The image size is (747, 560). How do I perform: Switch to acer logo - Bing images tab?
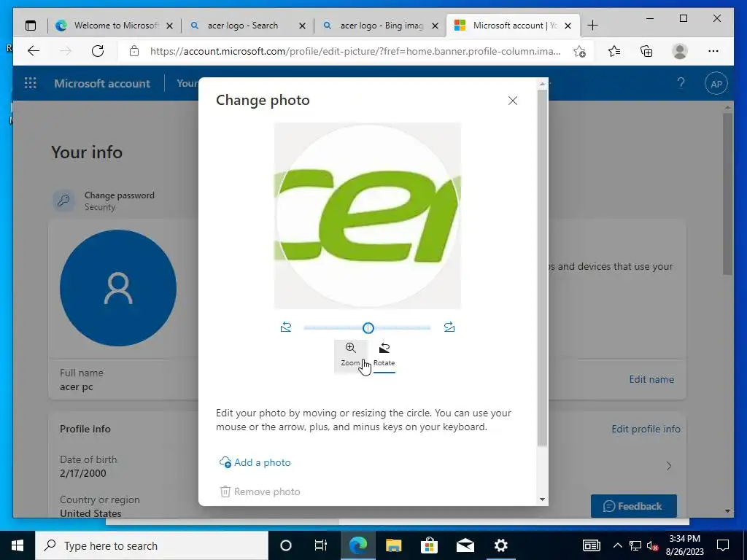point(380,26)
